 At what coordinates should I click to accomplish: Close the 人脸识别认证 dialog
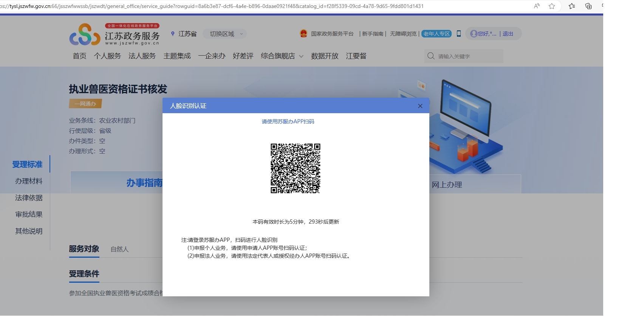[420, 106]
